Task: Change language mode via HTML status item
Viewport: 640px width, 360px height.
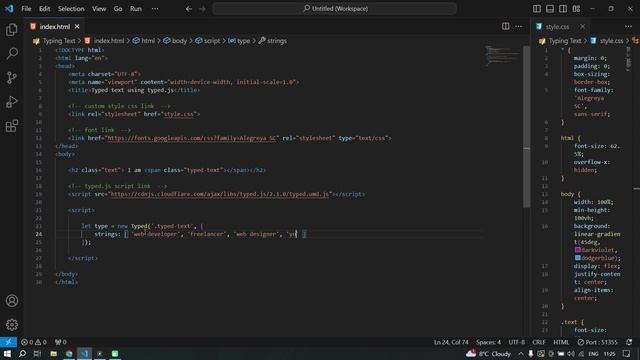Action: [561, 342]
